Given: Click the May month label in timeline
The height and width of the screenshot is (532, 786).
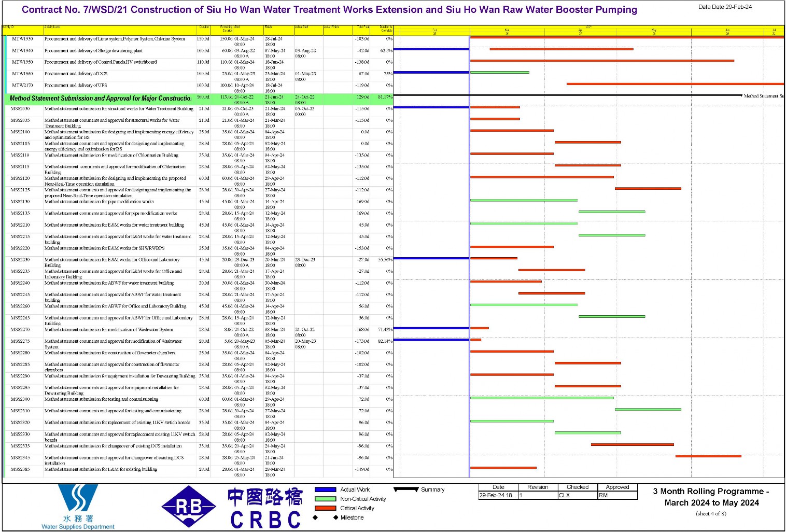Looking at the screenshot, I should tap(654, 31).
